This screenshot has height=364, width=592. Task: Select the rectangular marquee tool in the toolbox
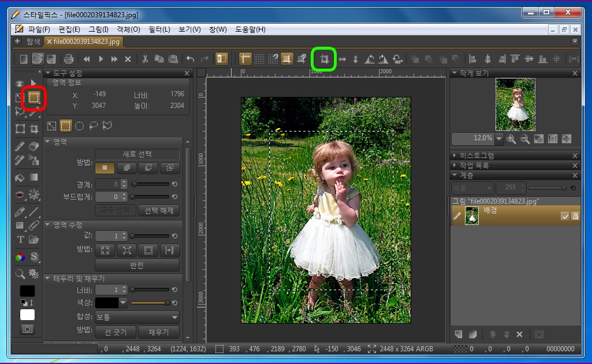pos(34,97)
